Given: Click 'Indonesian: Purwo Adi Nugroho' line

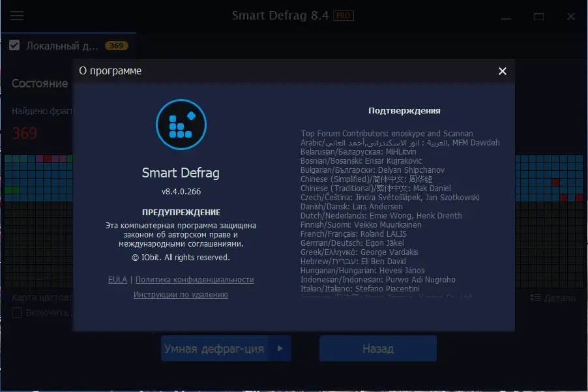Looking at the screenshot, I should [377, 279].
